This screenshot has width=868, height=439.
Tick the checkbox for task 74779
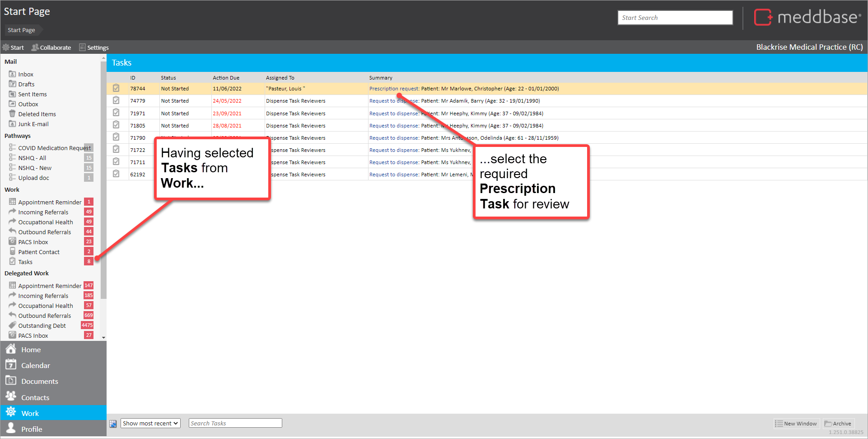click(116, 101)
